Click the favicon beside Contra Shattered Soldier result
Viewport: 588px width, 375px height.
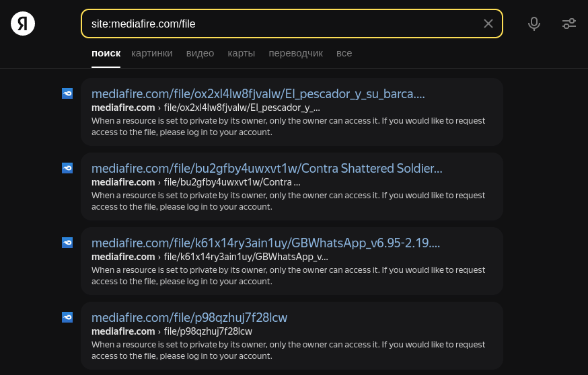67,168
